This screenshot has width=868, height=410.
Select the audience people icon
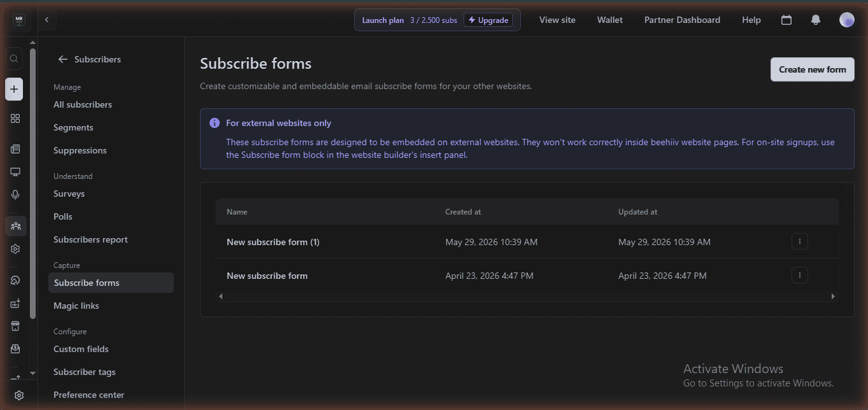point(15,226)
